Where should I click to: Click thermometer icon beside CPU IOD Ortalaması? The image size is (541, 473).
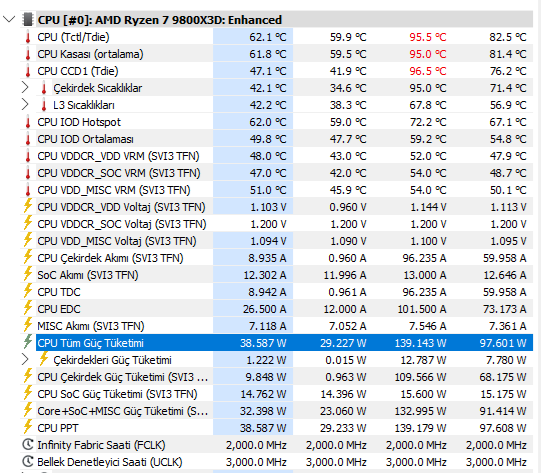point(28,139)
